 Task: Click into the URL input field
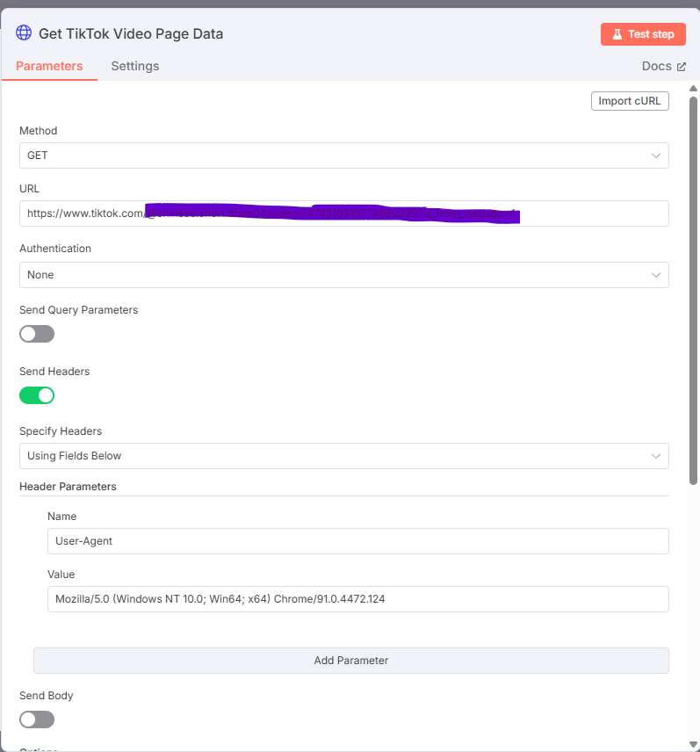[343, 213]
